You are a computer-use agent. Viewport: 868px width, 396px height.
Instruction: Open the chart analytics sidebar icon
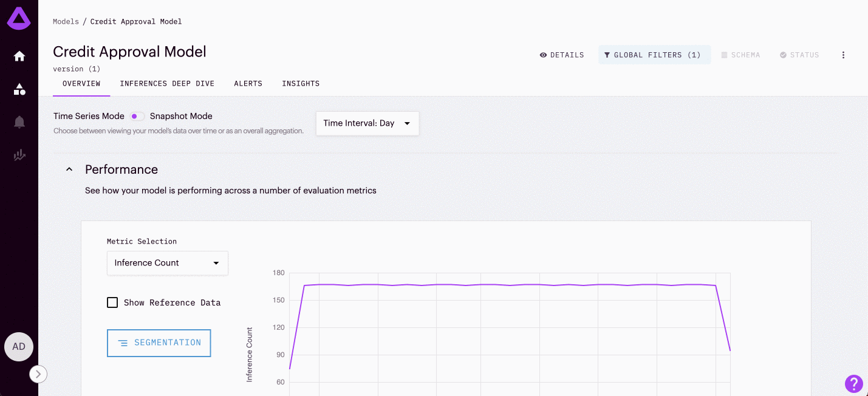tap(19, 155)
